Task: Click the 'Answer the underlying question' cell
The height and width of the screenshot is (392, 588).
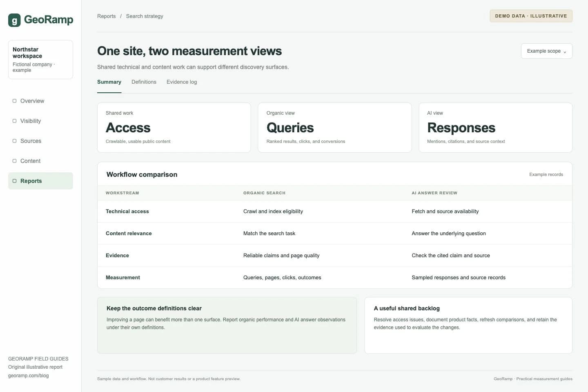Action: 449,234
